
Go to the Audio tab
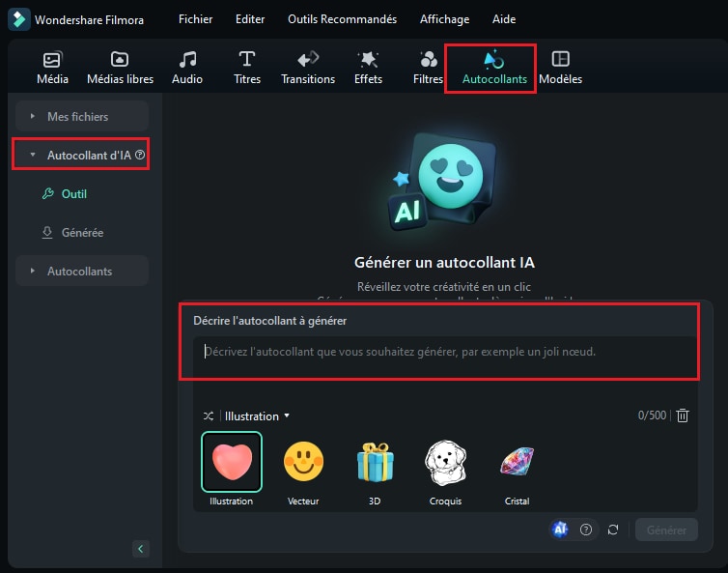click(x=187, y=68)
